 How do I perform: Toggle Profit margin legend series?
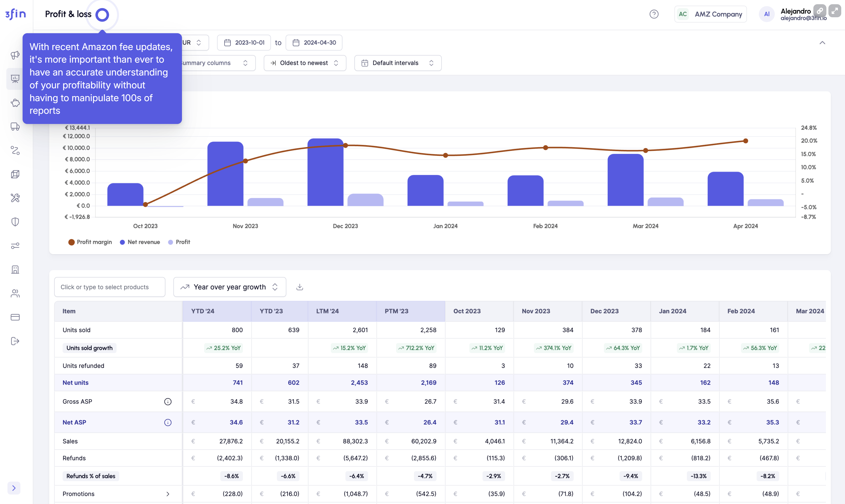pyautogui.click(x=90, y=242)
